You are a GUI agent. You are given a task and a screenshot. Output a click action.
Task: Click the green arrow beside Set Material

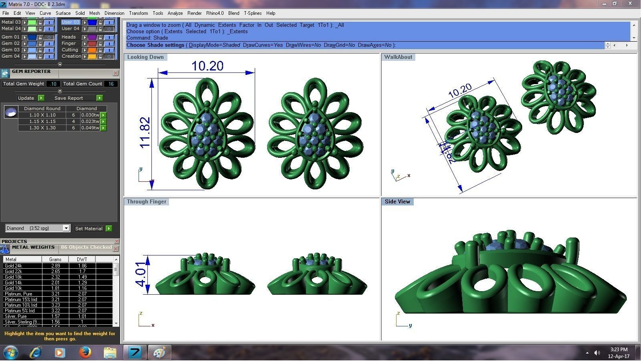109,229
